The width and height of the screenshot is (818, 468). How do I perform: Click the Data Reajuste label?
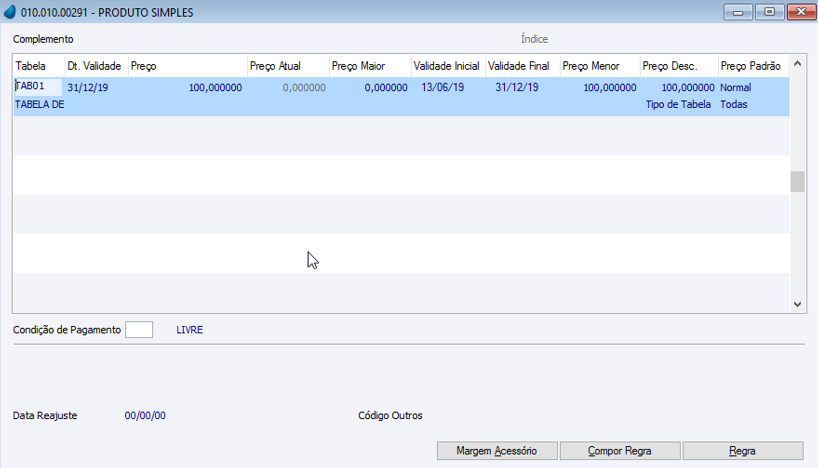45,416
